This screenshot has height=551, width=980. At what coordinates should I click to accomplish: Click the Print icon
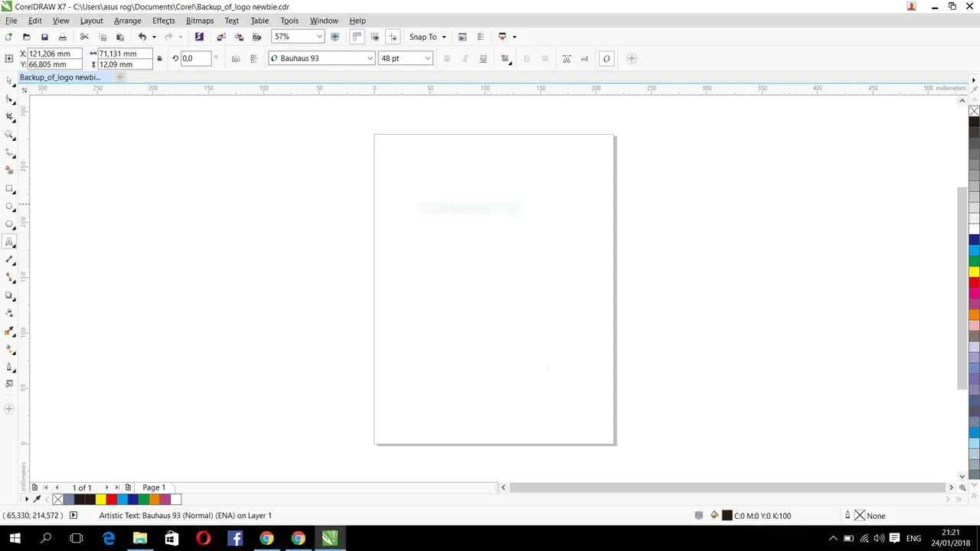point(63,37)
